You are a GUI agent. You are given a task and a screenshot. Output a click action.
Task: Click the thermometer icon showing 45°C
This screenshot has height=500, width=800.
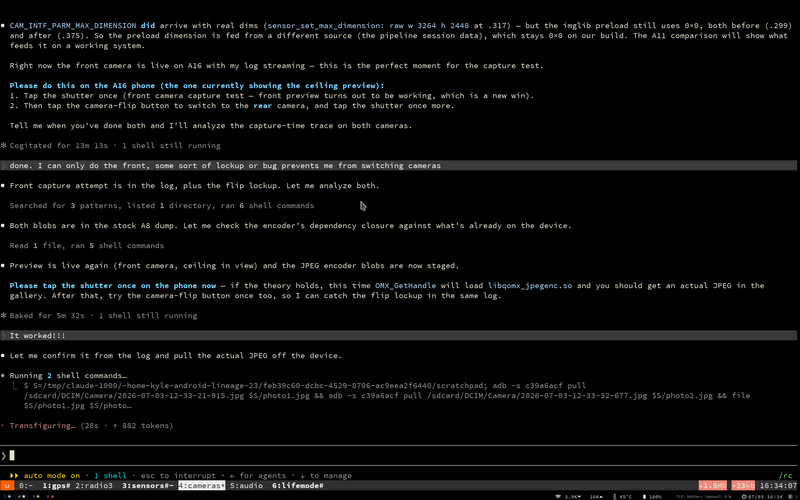(x=615, y=496)
